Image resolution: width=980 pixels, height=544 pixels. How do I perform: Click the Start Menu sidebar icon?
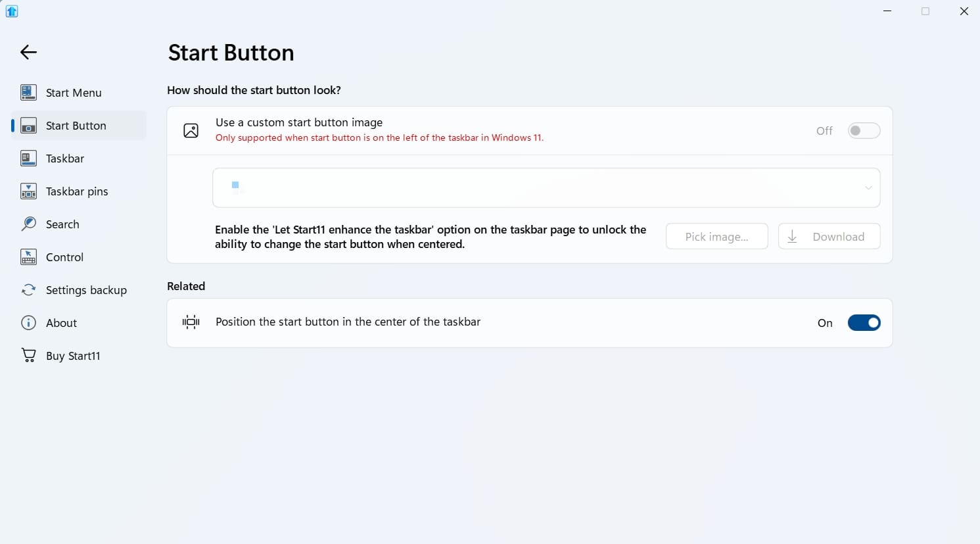click(x=28, y=93)
